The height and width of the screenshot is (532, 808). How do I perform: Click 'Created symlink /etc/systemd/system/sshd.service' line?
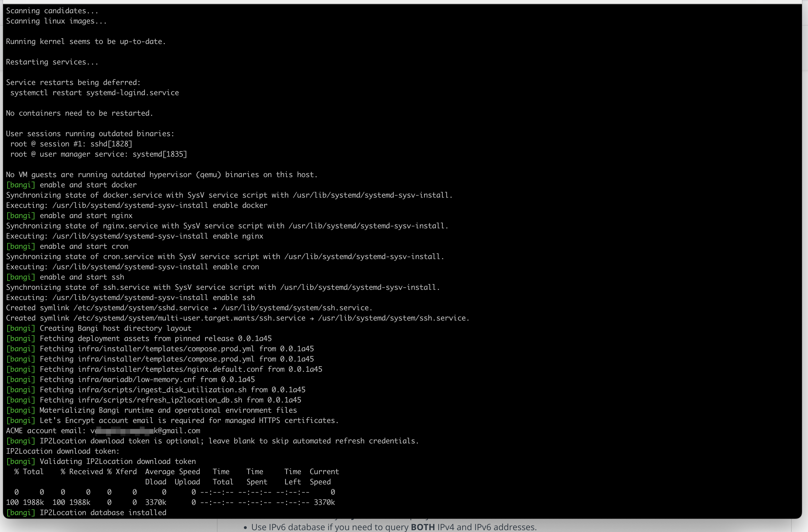click(189, 308)
